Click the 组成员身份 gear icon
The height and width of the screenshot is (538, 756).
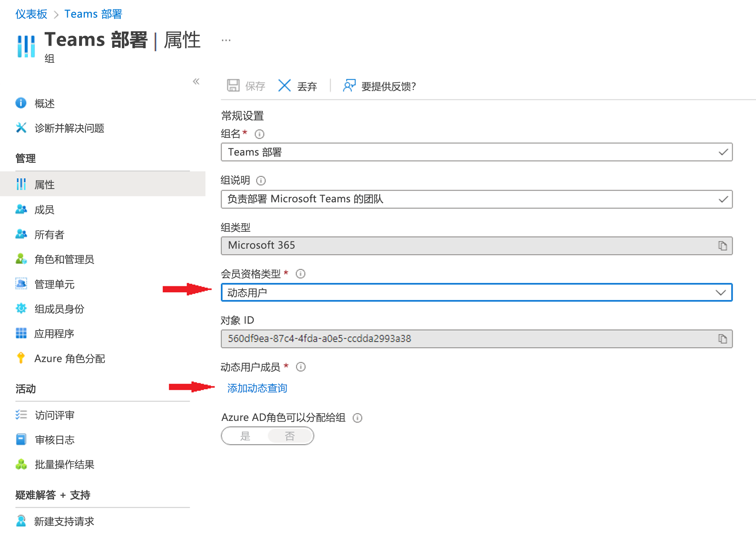tap(21, 309)
